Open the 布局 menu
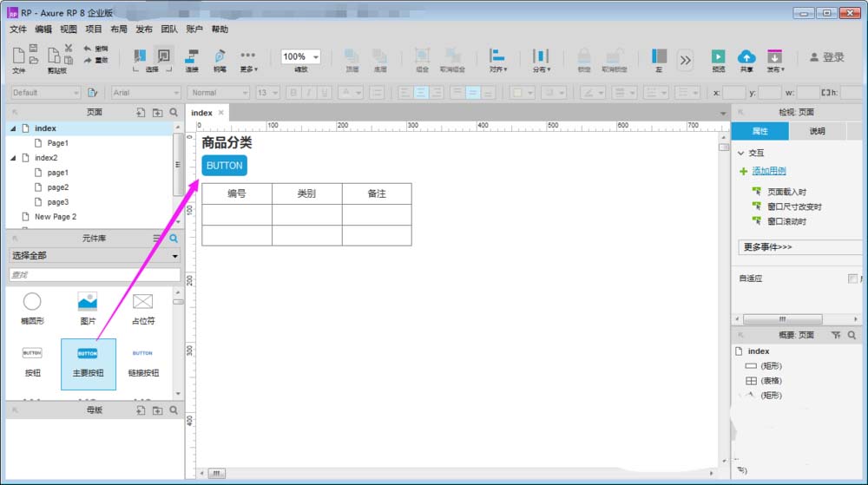The height and width of the screenshot is (485, 868). click(118, 29)
